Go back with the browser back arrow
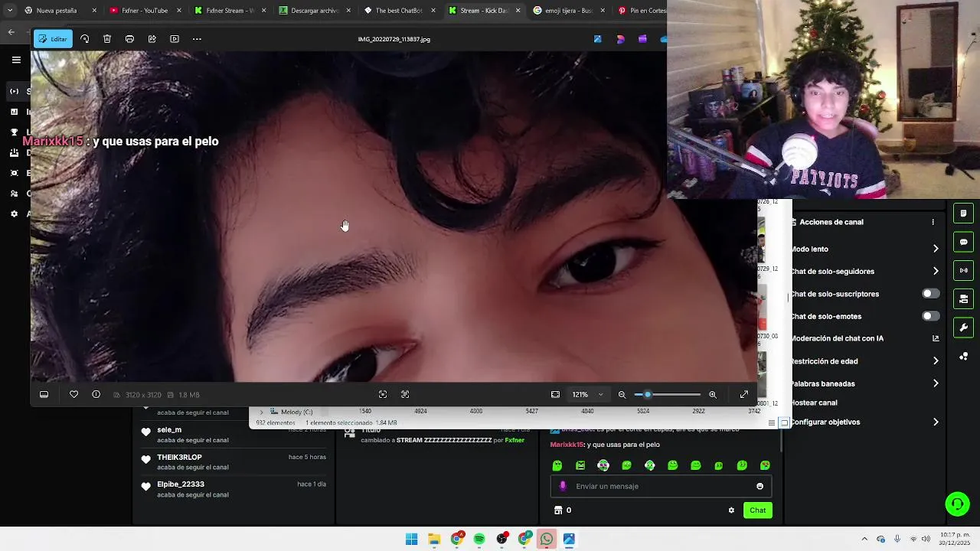 click(x=11, y=32)
